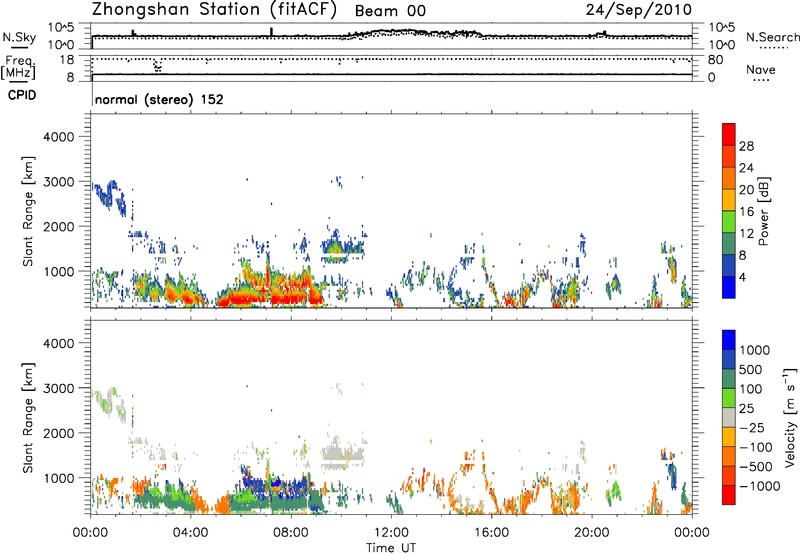Click the Nave dip near 02:30 in frequency panel
Image resolution: width=800 pixels, height=554 pixels.
pos(158,65)
